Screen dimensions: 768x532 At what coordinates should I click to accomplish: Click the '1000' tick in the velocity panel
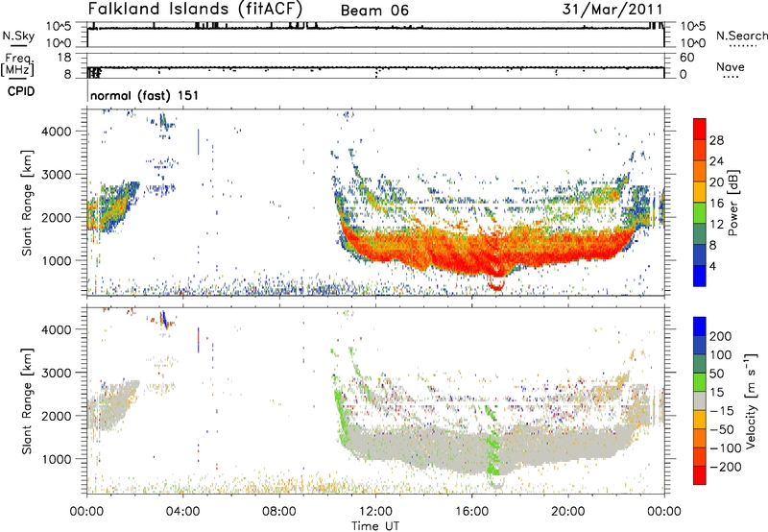coord(57,459)
